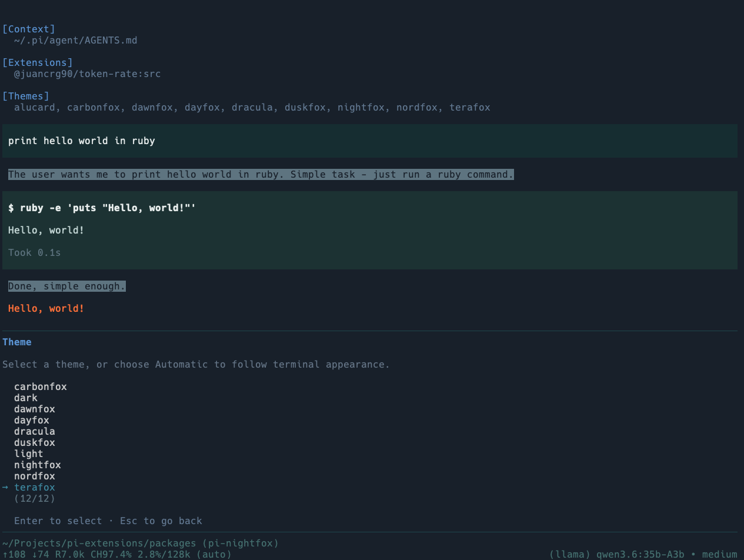Choose dracula in the theme selector list
744x560 pixels.
point(35,431)
